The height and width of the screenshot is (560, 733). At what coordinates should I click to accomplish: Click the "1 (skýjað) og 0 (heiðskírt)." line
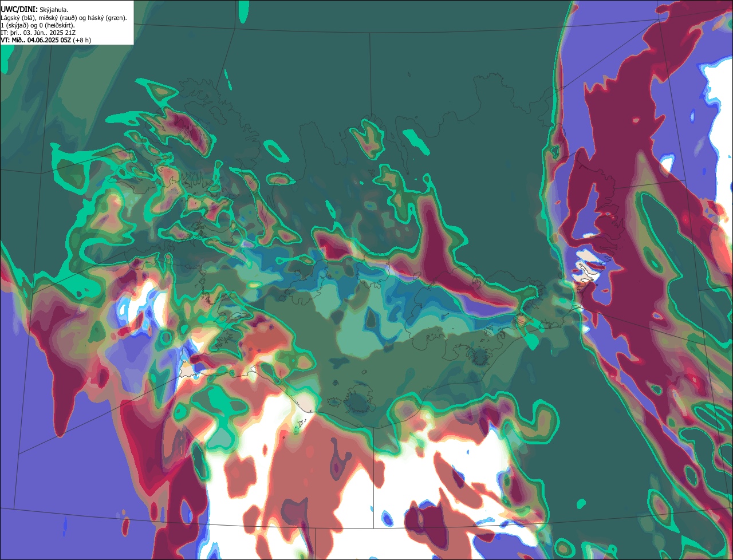pos(38,25)
